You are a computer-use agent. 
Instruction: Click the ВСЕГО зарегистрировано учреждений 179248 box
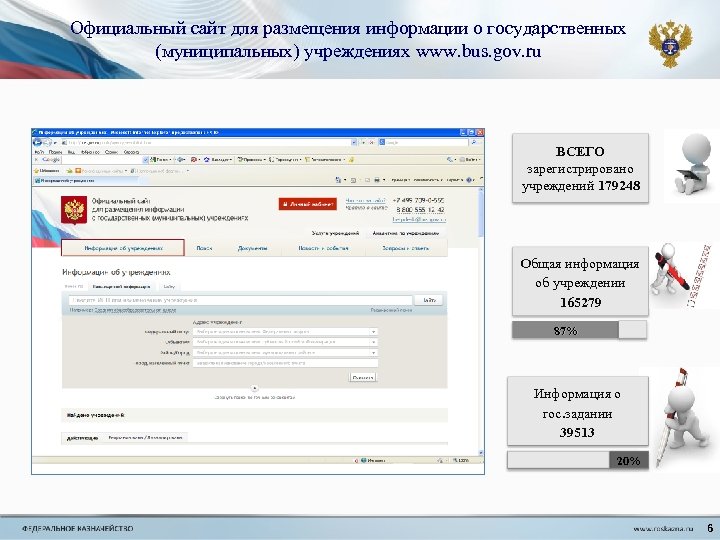tap(580, 168)
